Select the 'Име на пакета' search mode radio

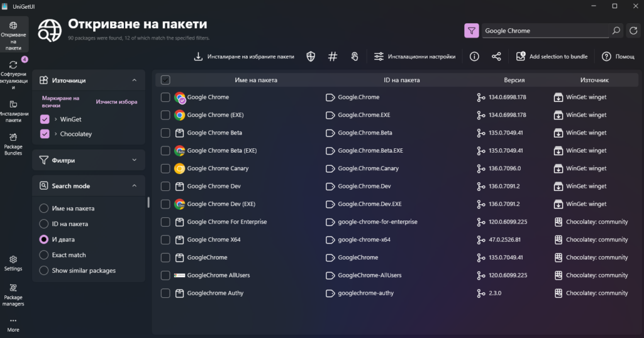point(43,209)
